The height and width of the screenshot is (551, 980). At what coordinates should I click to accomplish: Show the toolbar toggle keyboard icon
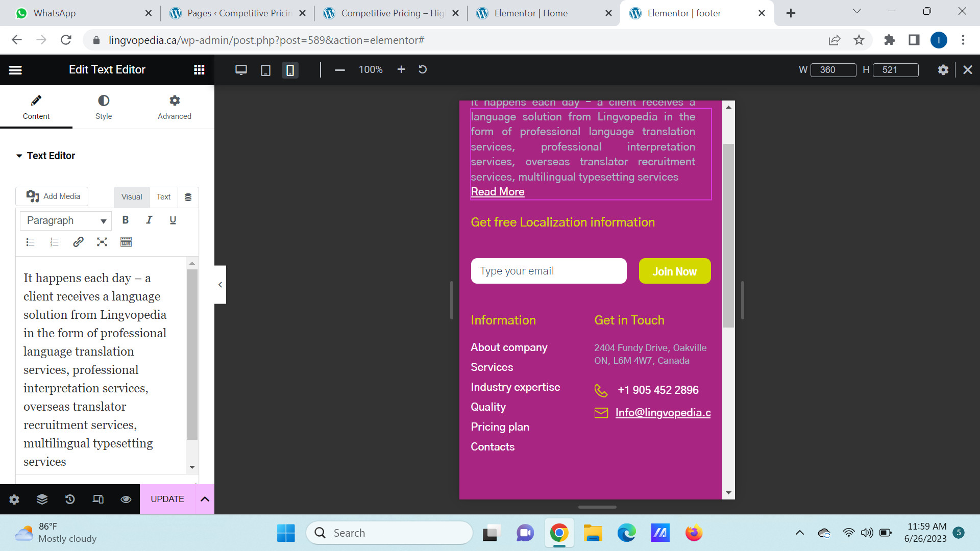pyautogui.click(x=126, y=242)
